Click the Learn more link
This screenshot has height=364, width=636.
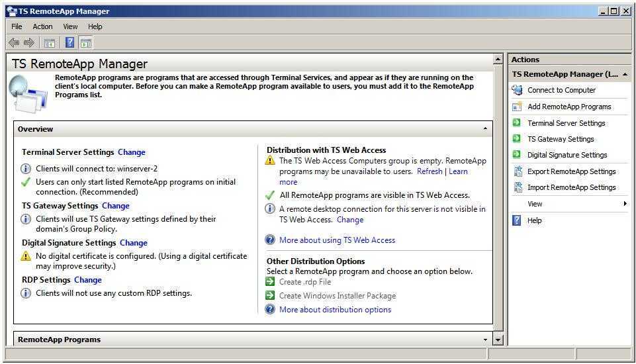click(458, 171)
